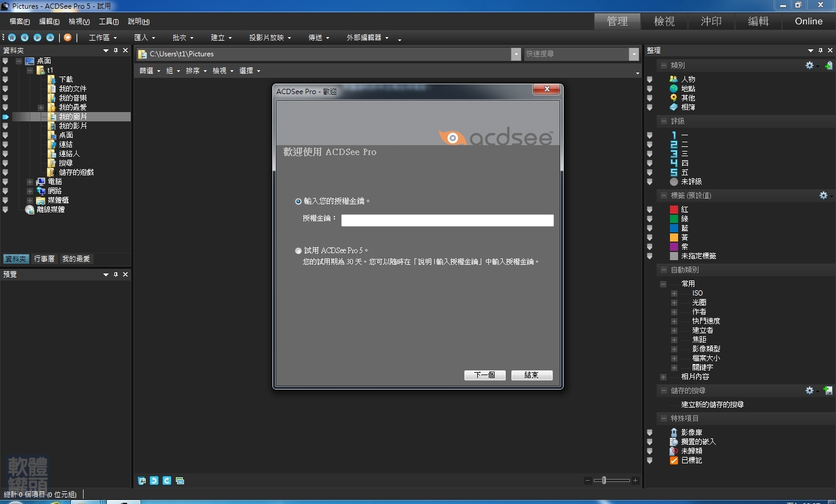This screenshot has width=836, height=504.
Task: Go back with the left arrow icon
Action: click(x=24, y=37)
